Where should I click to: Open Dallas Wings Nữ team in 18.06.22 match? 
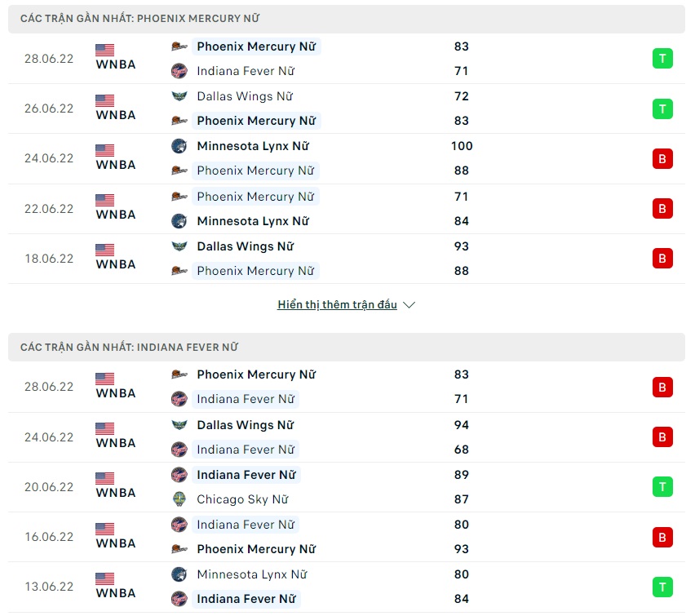click(245, 246)
